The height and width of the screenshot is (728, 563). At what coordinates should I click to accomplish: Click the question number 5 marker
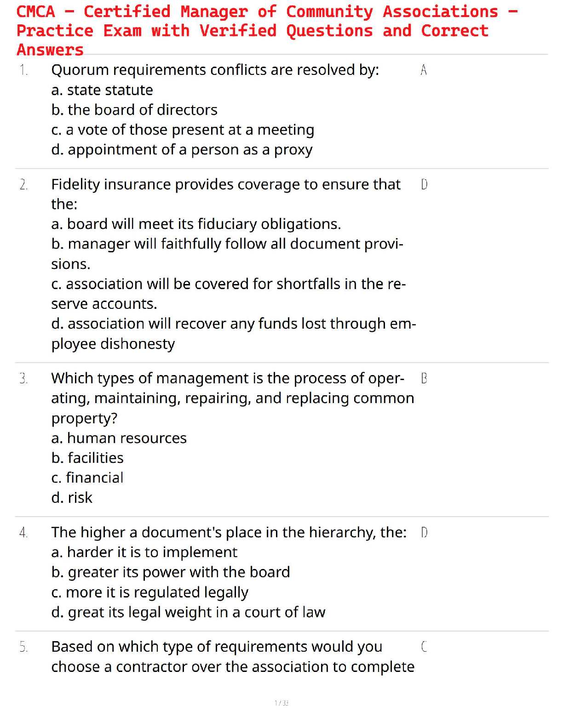pyautogui.click(x=24, y=647)
